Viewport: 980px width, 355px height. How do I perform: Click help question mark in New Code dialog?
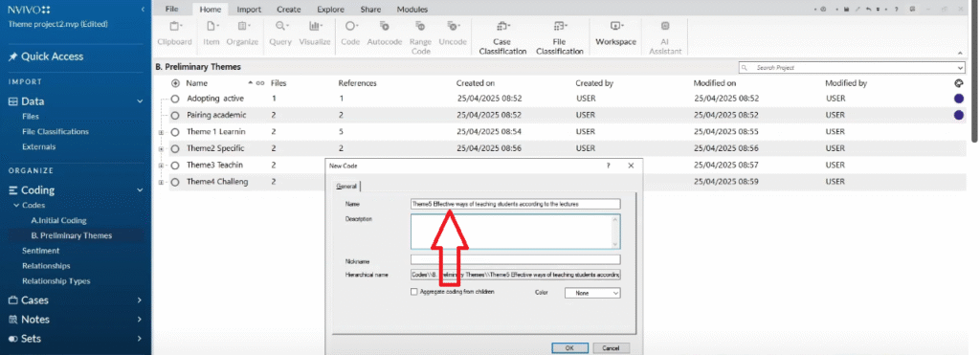click(608, 166)
